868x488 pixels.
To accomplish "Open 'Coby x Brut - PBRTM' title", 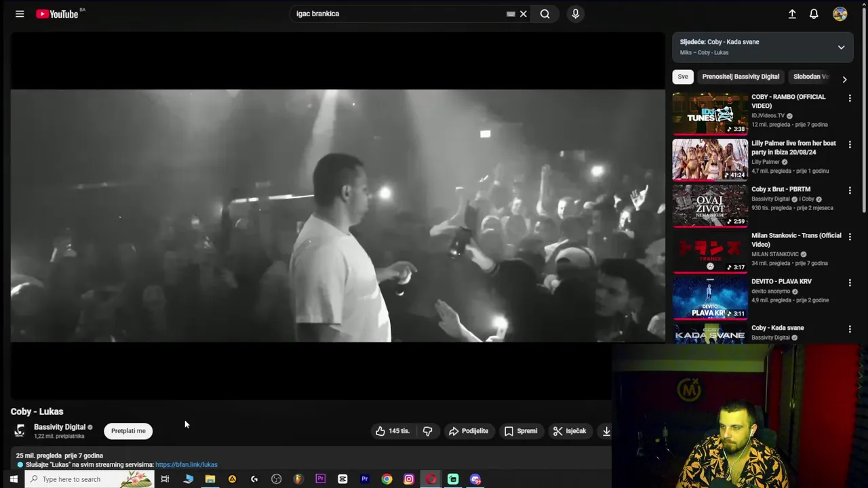I will tap(781, 189).
